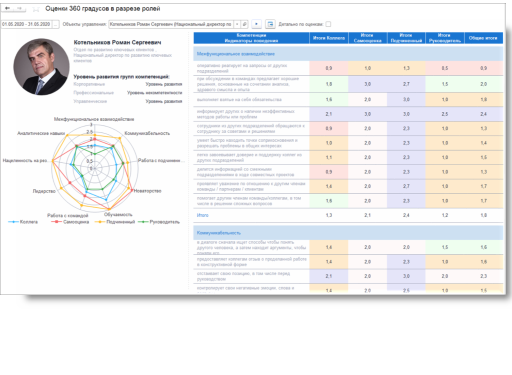512x375 pixels.
Task: Edit the period field 01.05.2020 - 31.05.2020
Action: [x=27, y=24]
